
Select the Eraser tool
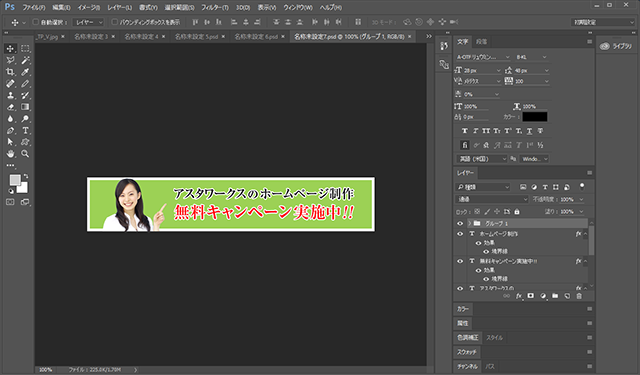click(10, 107)
